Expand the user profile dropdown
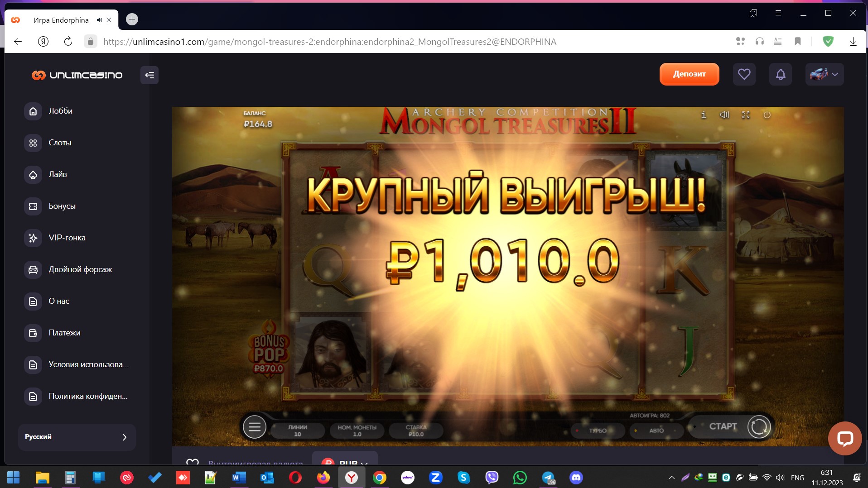The height and width of the screenshot is (488, 868). point(824,74)
